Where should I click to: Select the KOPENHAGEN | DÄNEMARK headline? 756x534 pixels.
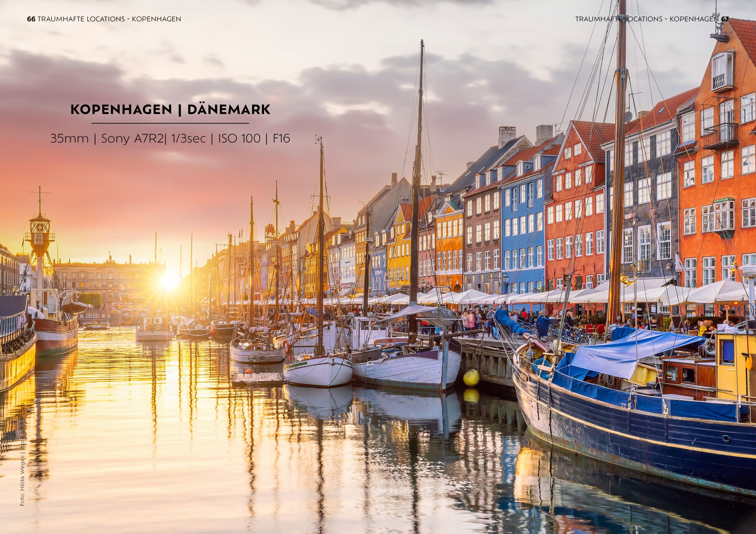point(170,110)
